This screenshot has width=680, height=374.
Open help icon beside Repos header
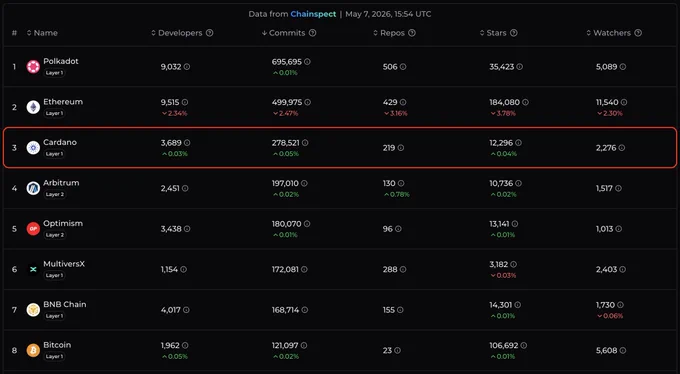point(412,33)
